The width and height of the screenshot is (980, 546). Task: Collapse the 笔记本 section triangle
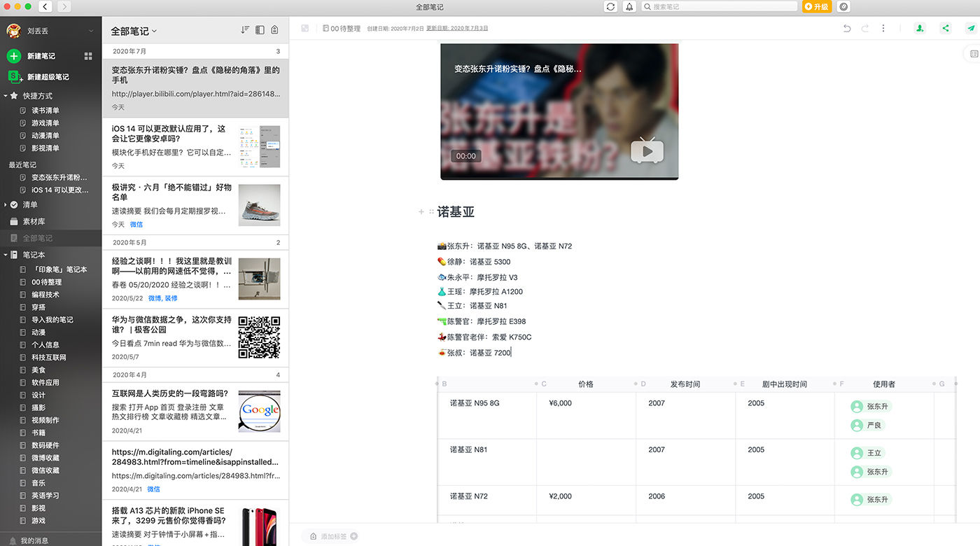(x=6, y=255)
